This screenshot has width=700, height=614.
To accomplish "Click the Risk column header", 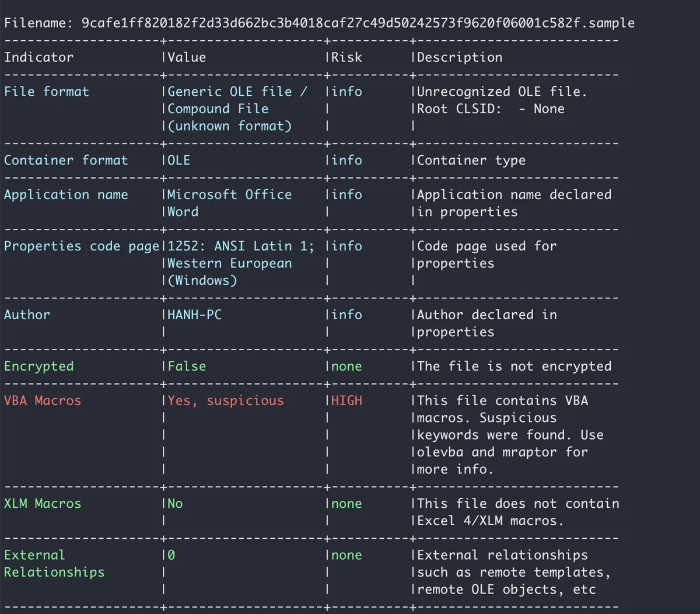I will [x=346, y=57].
